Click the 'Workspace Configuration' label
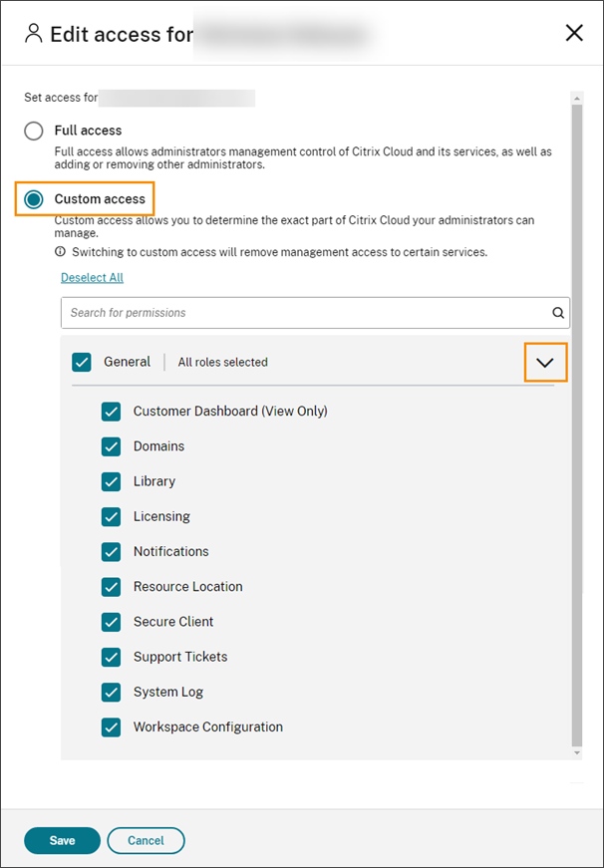 [207, 726]
